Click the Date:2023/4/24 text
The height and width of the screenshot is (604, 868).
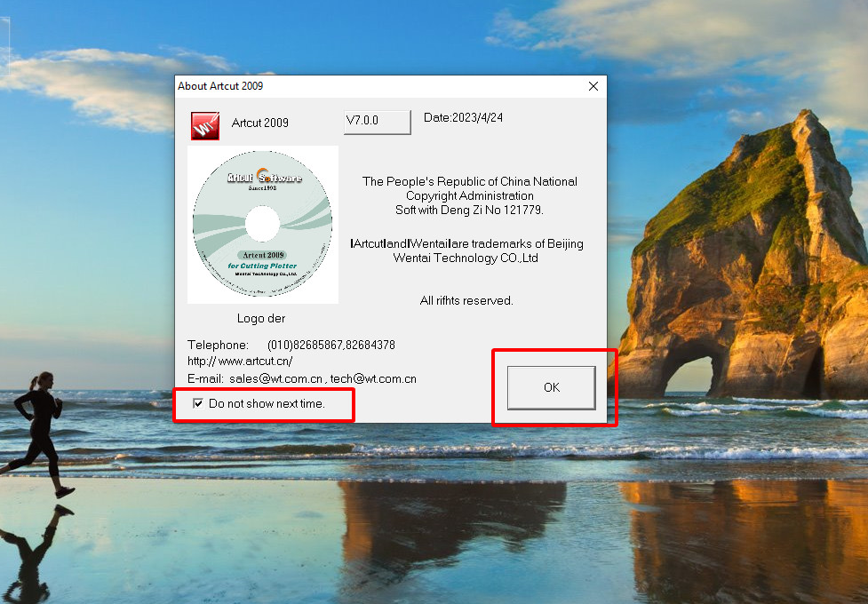pyautogui.click(x=464, y=117)
